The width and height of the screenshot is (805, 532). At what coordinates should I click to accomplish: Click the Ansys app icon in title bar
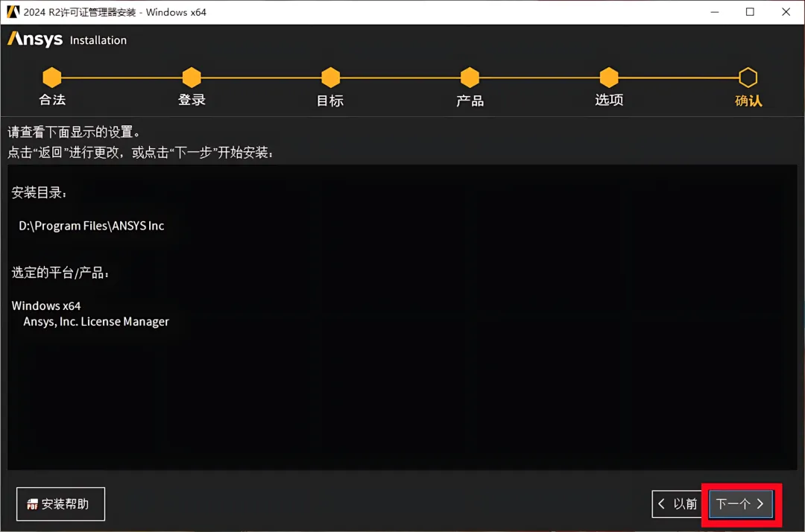point(13,12)
